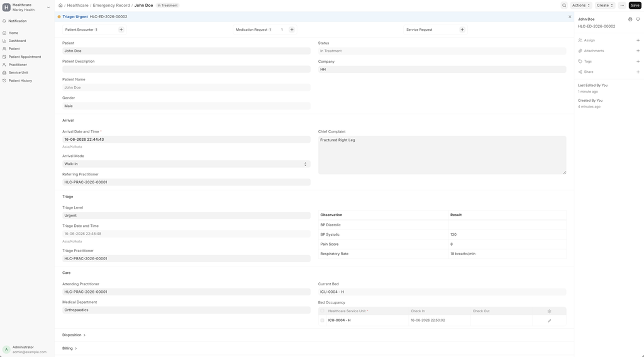Click the Company field HH

point(442,69)
